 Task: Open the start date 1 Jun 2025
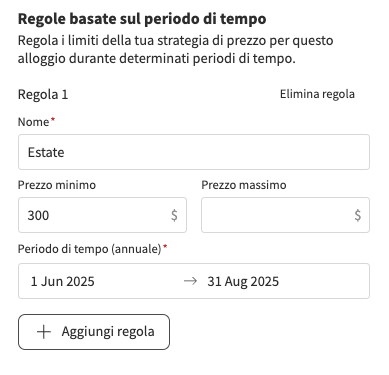pos(63,281)
